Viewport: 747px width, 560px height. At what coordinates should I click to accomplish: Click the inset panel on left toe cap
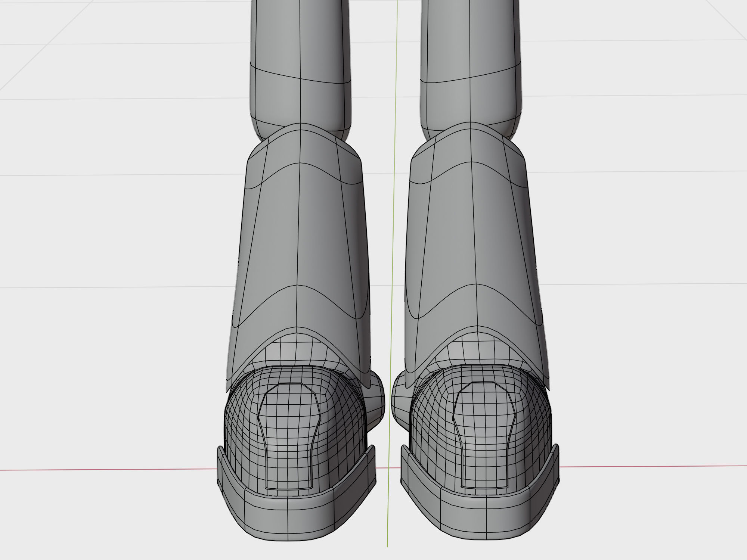(289, 437)
